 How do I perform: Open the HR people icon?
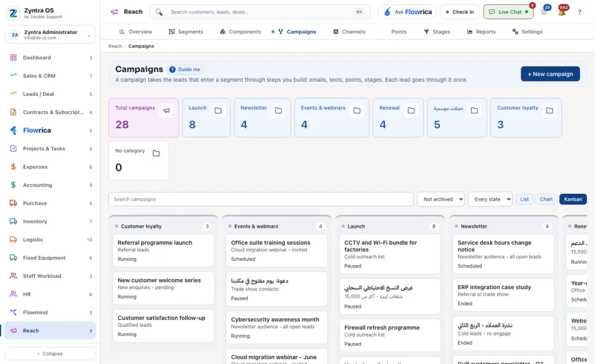coord(13,294)
